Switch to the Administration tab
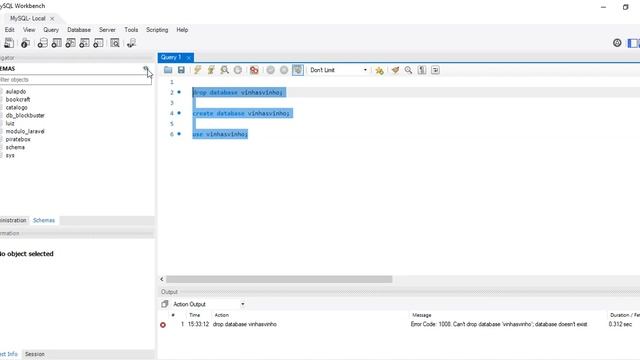640x360 pixels. click(x=13, y=220)
